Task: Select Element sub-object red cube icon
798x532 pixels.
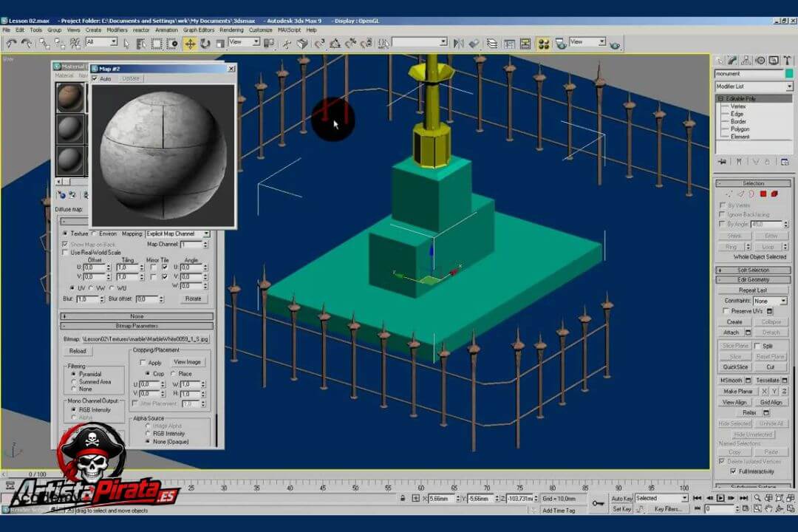Action: [774, 194]
